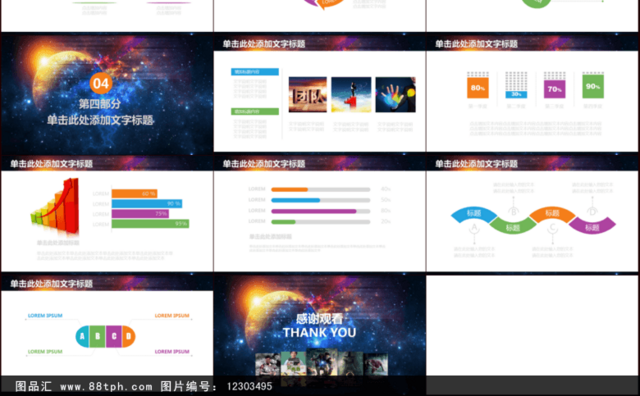Click the green 95% horizontal bar

150,224
